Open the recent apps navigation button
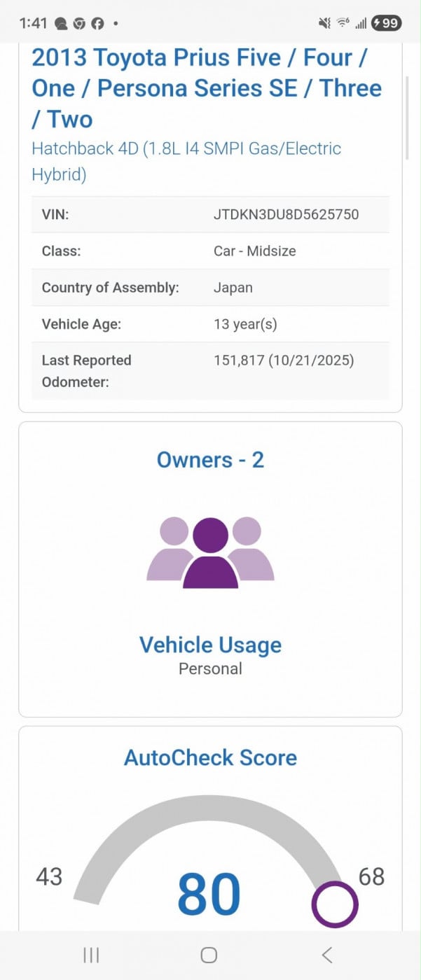Screen dimensions: 421x980 [x=91, y=955]
